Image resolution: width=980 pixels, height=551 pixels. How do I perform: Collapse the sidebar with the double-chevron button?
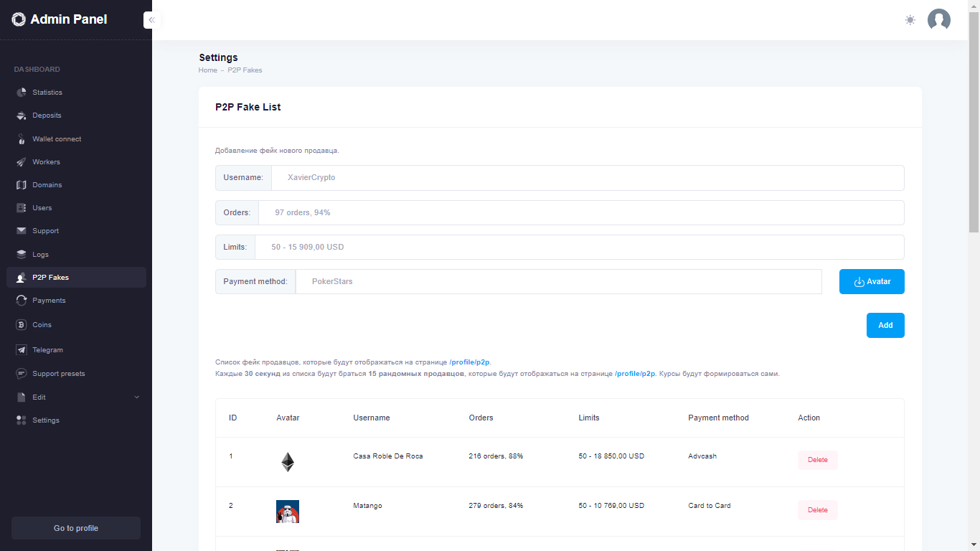(x=151, y=20)
